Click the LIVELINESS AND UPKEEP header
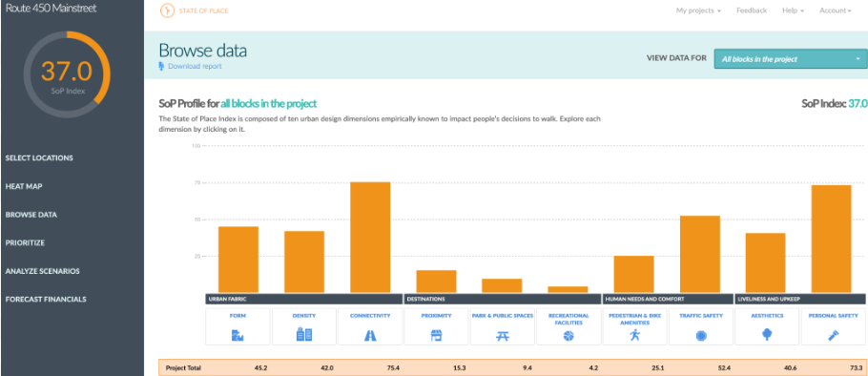Image resolution: width=868 pixels, height=376 pixels. (800, 299)
